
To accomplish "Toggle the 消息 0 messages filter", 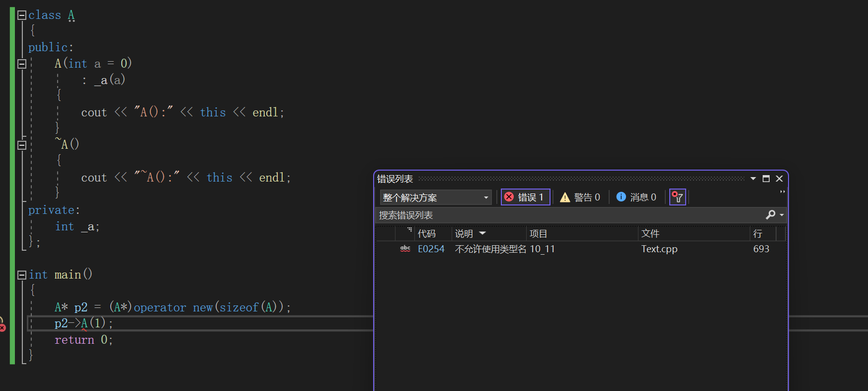I will (636, 197).
